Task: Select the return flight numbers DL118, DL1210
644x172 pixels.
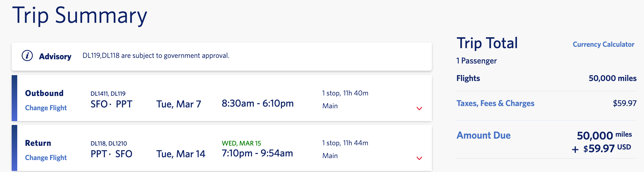Action: (109, 143)
